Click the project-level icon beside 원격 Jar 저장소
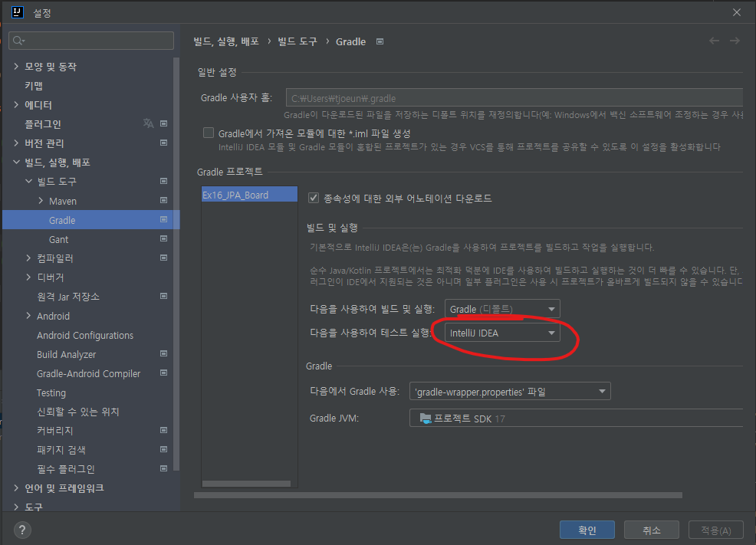 [x=164, y=297]
